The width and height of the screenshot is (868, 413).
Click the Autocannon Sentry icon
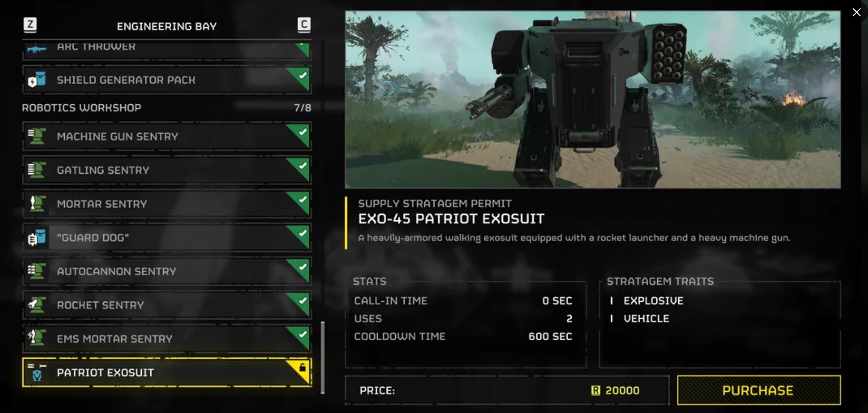pyautogui.click(x=37, y=271)
